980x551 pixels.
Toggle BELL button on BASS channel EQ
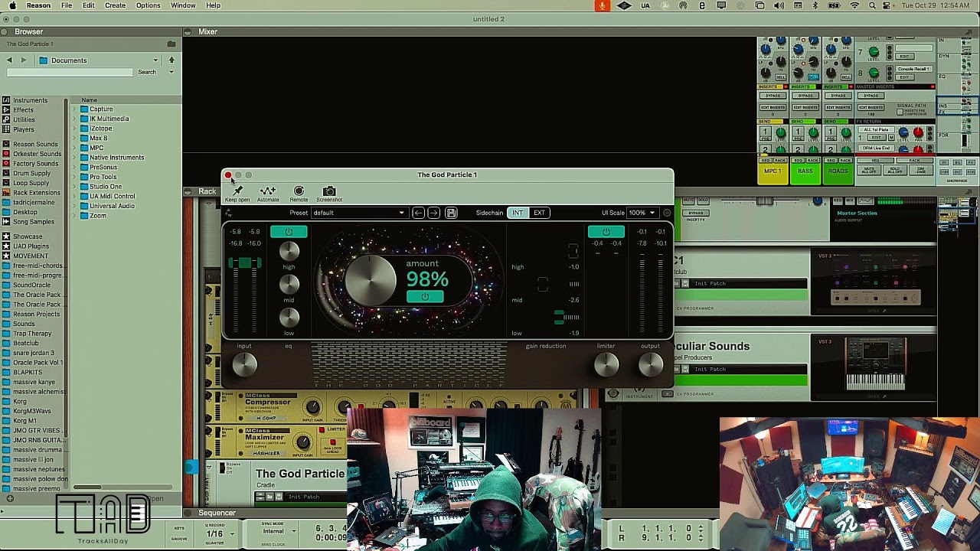point(813,77)
